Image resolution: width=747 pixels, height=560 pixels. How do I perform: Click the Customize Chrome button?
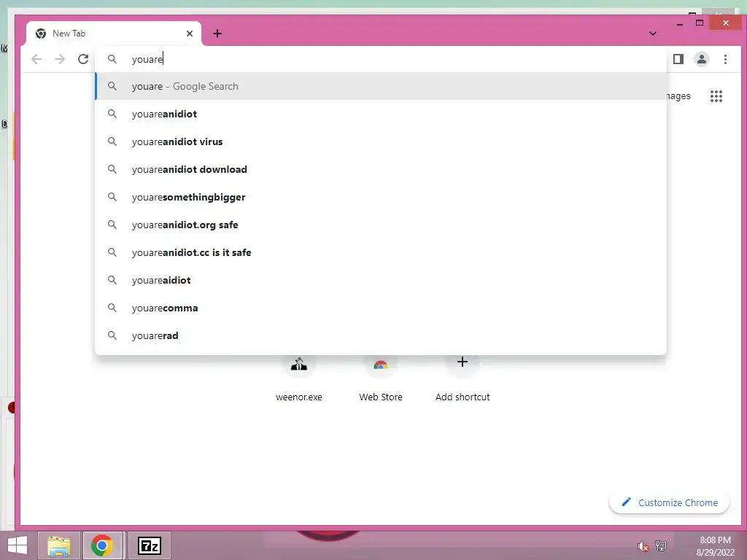tap(670, 502)
